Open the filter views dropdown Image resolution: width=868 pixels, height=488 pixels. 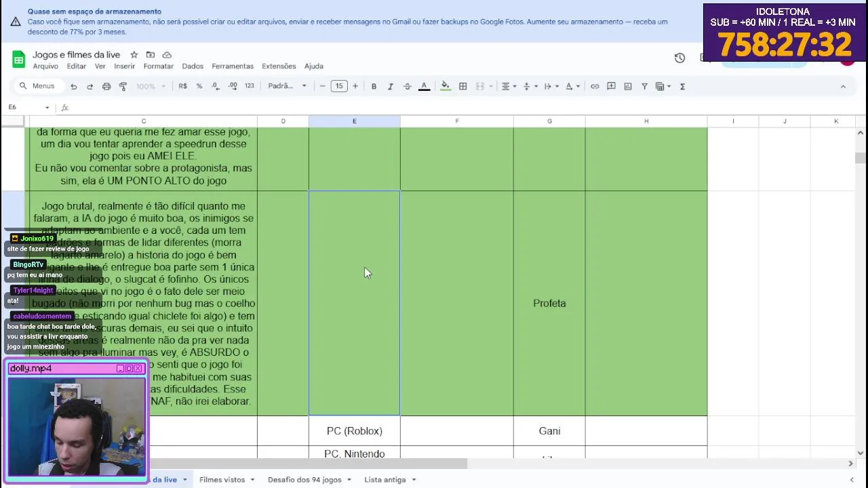(x=663, y=86)
